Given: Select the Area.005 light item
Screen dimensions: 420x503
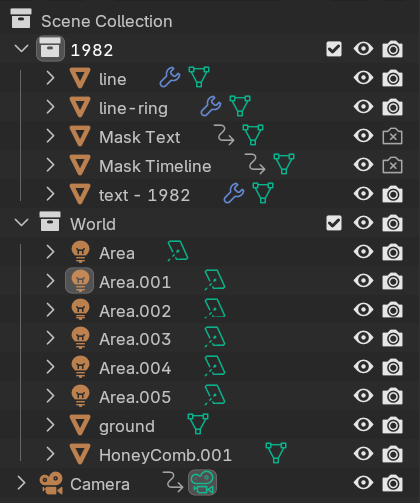Looking at the screenshot, I should (x=135, y=397).
